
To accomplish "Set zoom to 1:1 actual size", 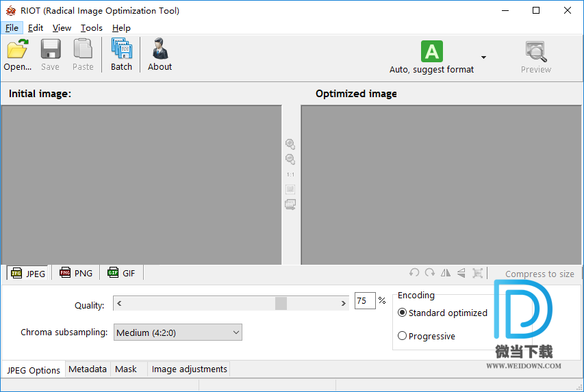I will coord(290,174).
